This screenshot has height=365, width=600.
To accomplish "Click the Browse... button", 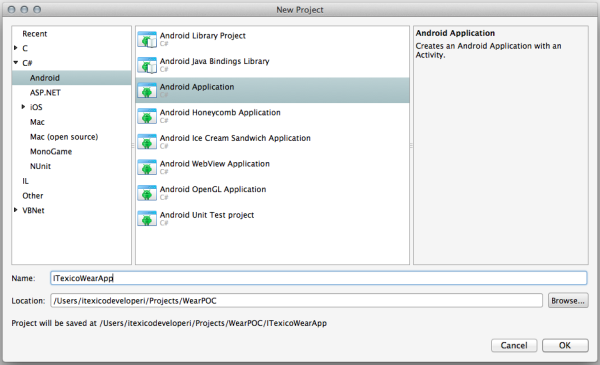I will tap(568, 301).
